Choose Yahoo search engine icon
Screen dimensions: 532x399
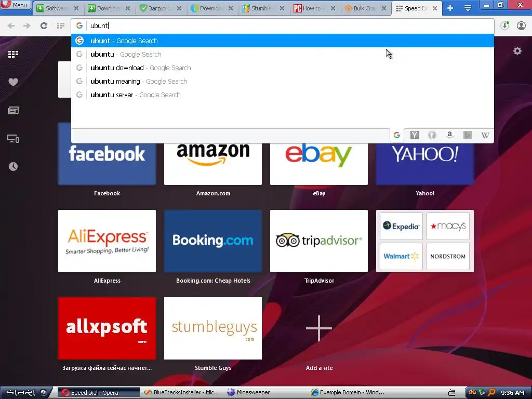414,135
